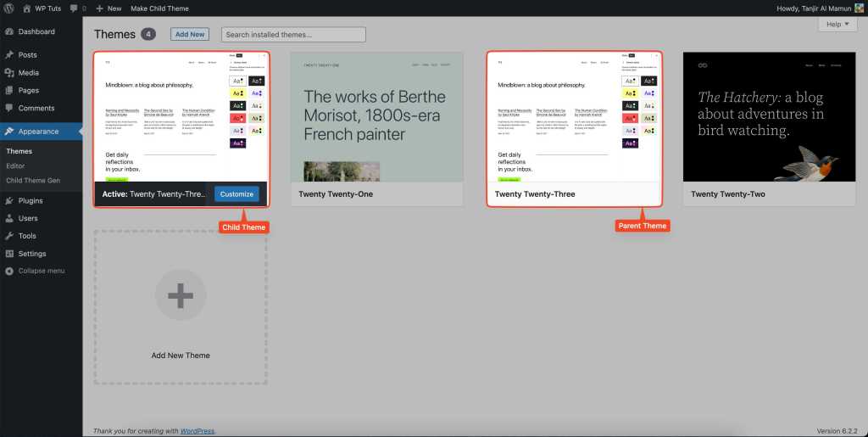Click the plus New content item
Image resolution: width=868 pixels, height=437 pixels.
click(108, 8)
